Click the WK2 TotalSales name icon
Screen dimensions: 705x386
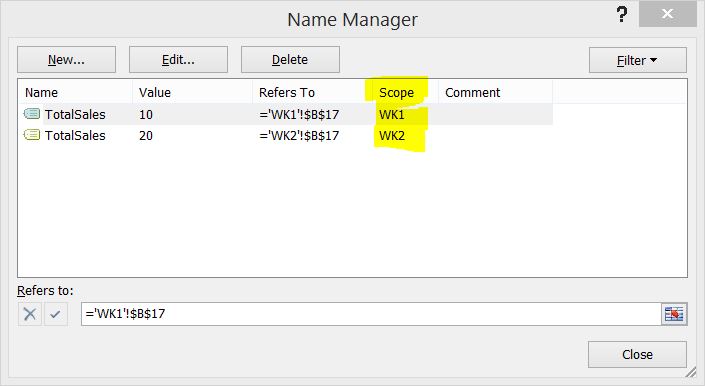tap(31, 135)
